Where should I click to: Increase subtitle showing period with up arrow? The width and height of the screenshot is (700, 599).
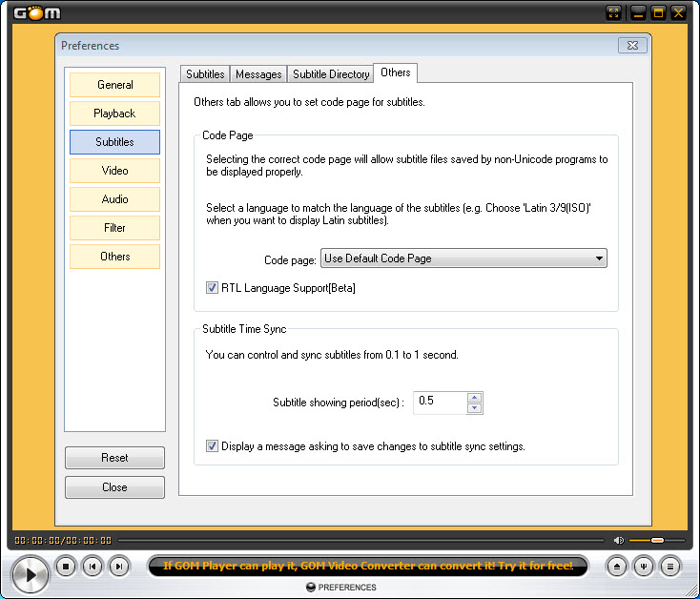pyautogui.click(x=475, y=397)
